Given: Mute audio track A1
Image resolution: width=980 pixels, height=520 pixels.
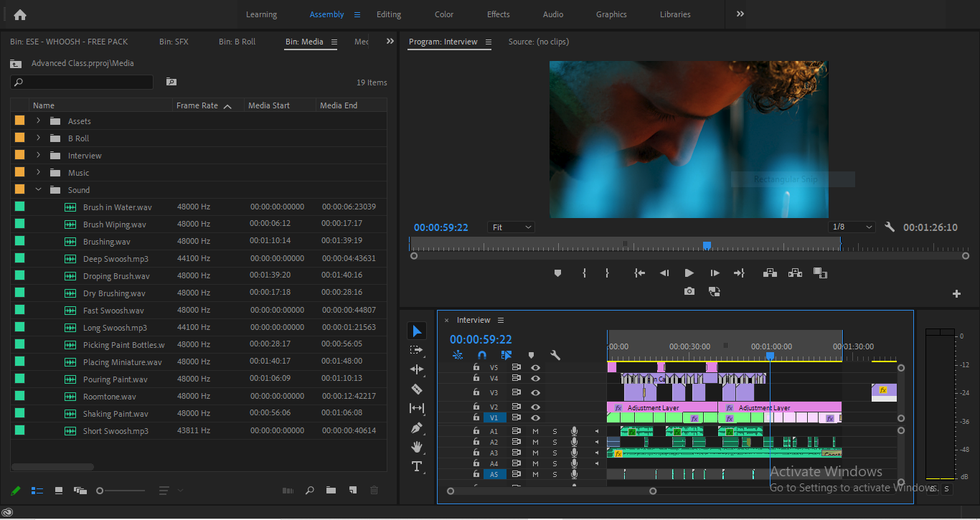Looking at the screenshot, I should click(535, 431).
